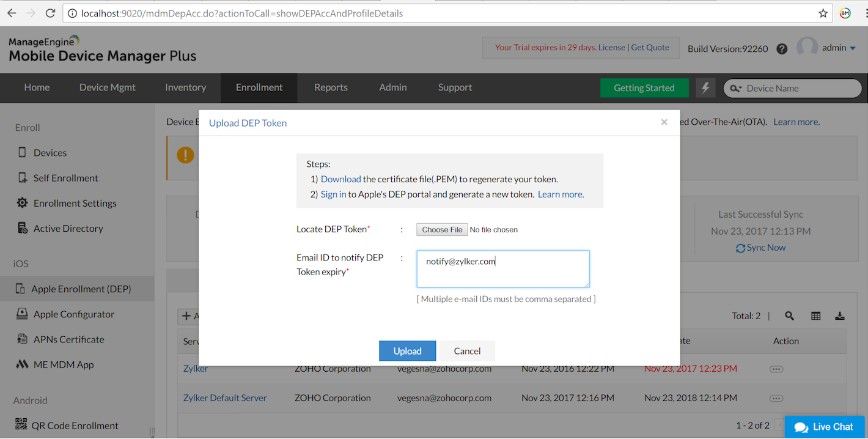Open the help question mark icon

point(782,49)
